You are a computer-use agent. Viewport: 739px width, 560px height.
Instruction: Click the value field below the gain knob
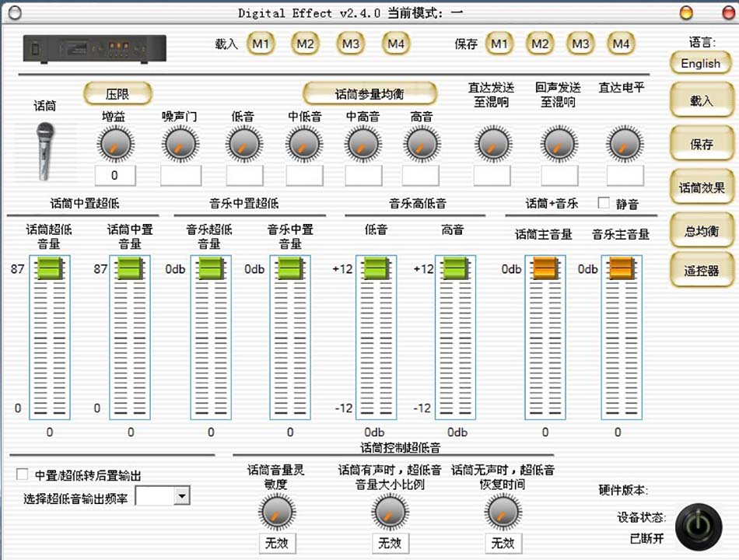[x=114, y=175]
